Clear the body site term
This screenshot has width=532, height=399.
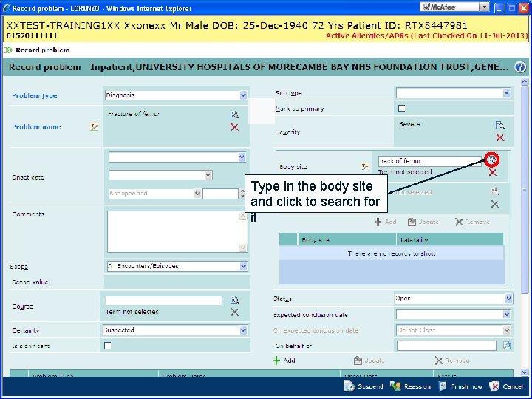493,172
